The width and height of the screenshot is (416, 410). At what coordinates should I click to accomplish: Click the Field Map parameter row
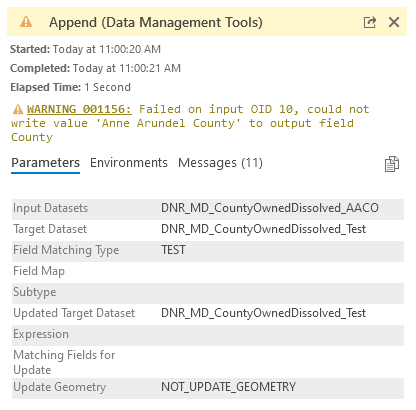pos(208,271)
